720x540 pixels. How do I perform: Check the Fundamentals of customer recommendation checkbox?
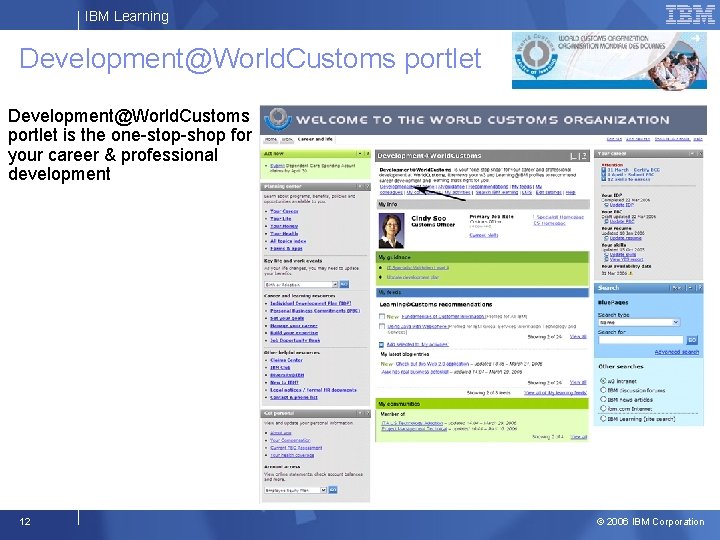click(382, 316)
